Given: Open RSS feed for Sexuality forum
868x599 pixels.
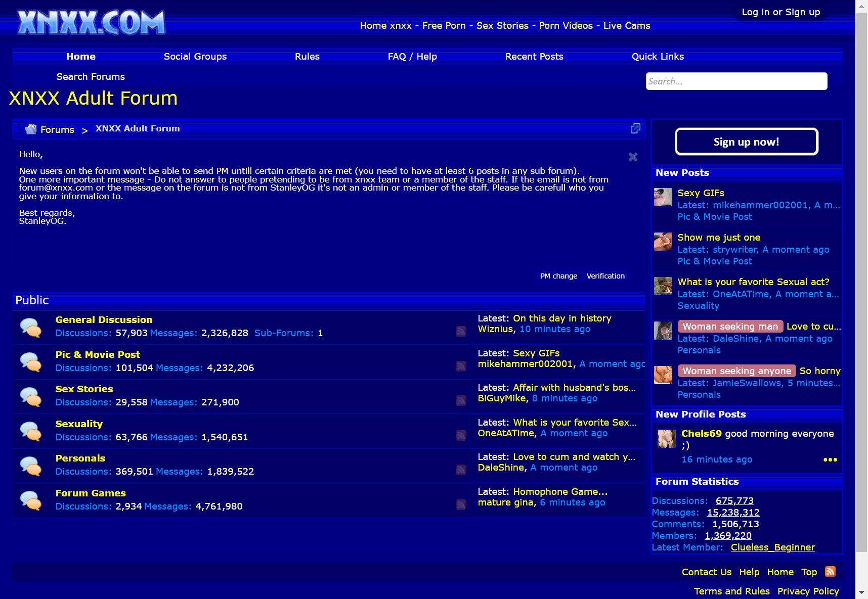Looking at the screenshot, I should click(460, 435).
